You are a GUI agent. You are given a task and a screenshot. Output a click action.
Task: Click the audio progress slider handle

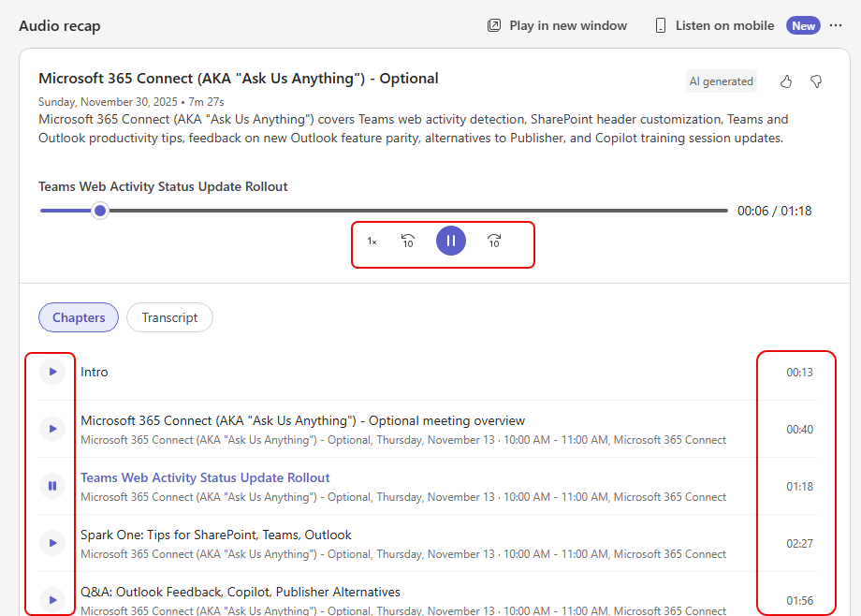pos(100,211)
